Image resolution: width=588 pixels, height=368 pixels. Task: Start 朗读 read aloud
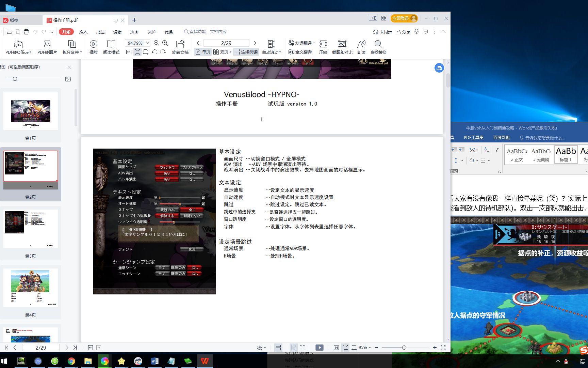[x=361, y=47]
